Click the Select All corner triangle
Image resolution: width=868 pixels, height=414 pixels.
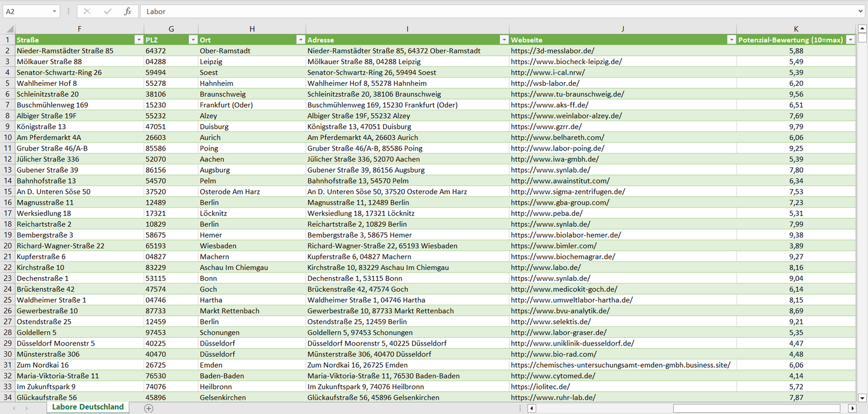10,29
